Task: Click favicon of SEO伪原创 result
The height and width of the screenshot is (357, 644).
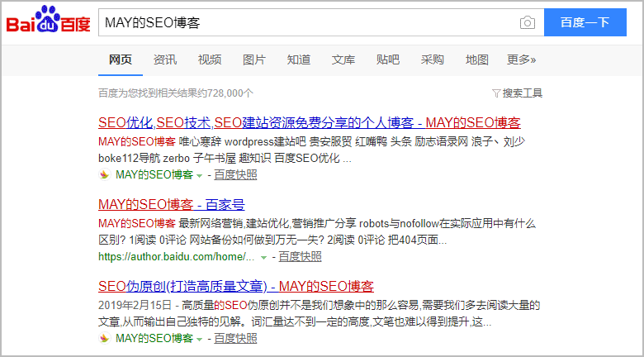Action: pyautogui.click(x=105, y=339)
